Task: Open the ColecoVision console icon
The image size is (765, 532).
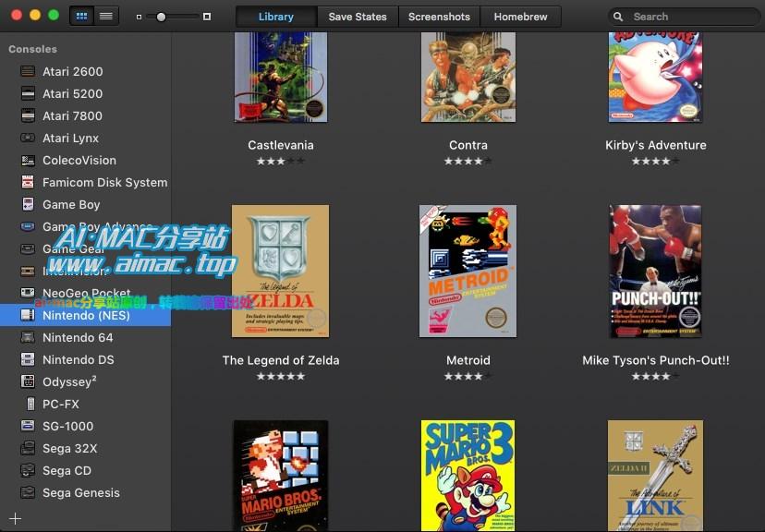Action: point(28,160)
